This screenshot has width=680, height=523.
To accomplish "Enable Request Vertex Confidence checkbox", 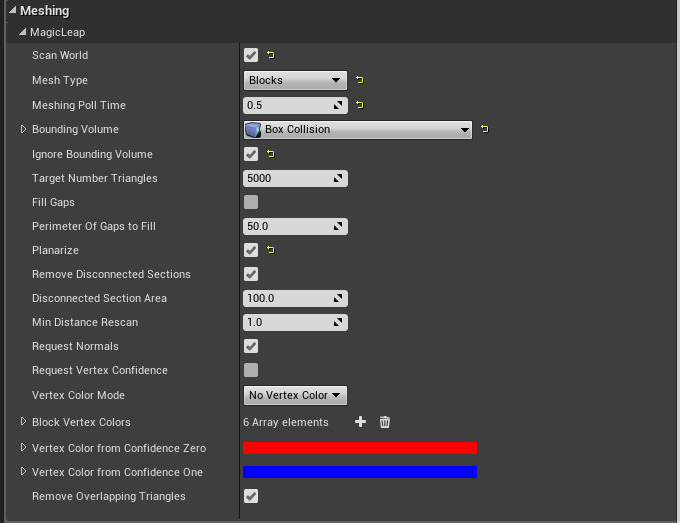I will [251, 370].
